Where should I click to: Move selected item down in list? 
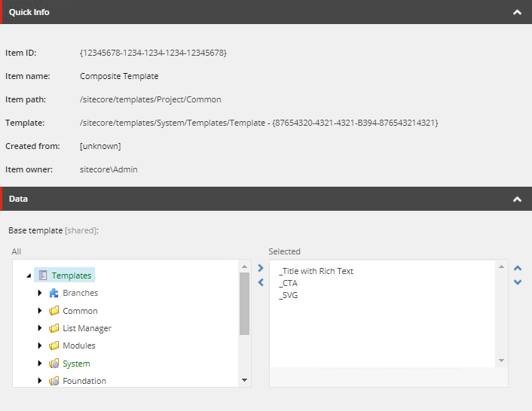518,282
